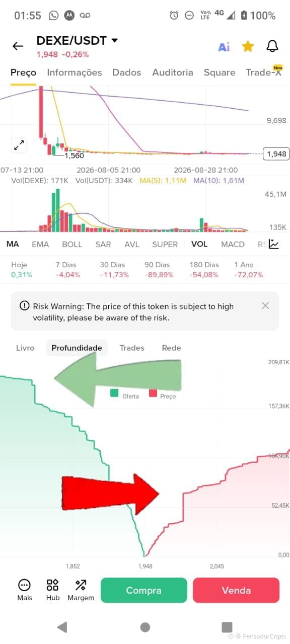Open price alert bell icon

pos(272,46)
